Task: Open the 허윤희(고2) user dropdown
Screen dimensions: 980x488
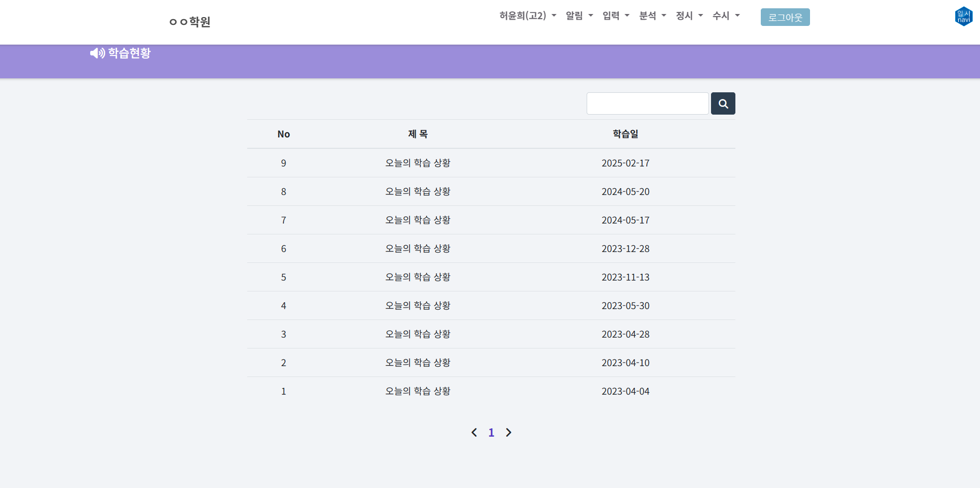Action: pos(527,16)
